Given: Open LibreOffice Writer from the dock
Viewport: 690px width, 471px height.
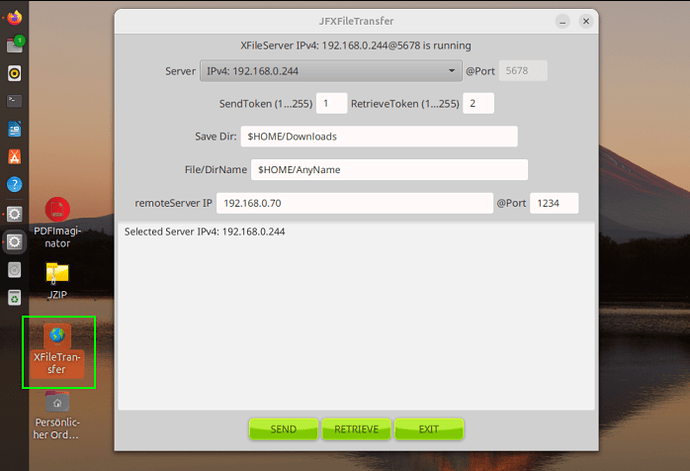Looking at the screenshot, I should [15, 129].
